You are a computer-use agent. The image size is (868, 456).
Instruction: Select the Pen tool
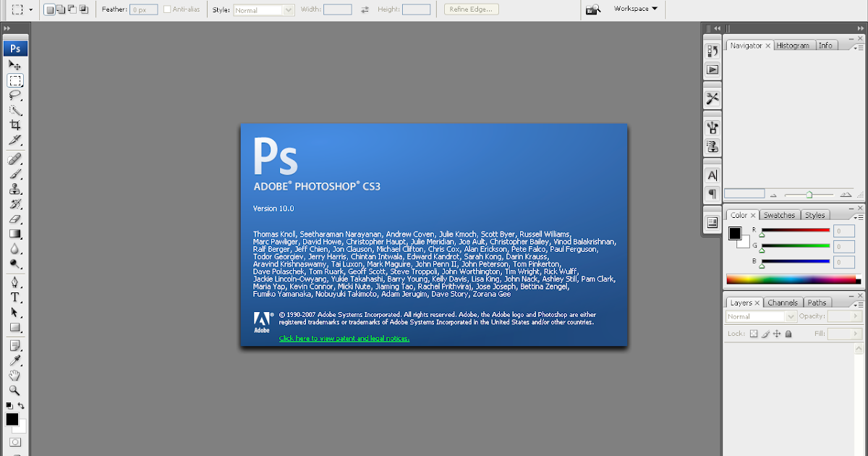point(15,282)
